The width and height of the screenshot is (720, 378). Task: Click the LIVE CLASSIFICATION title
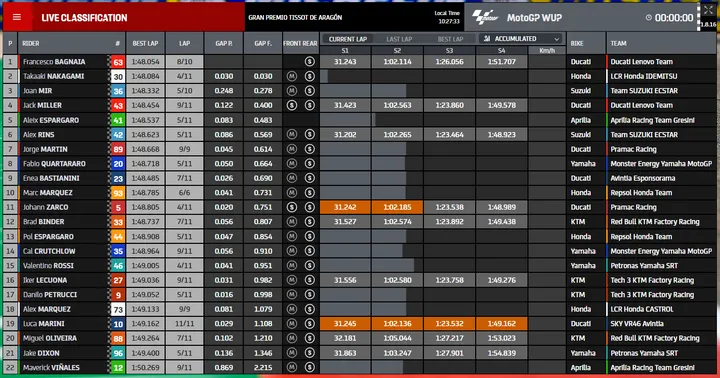(x=84, y=18)
